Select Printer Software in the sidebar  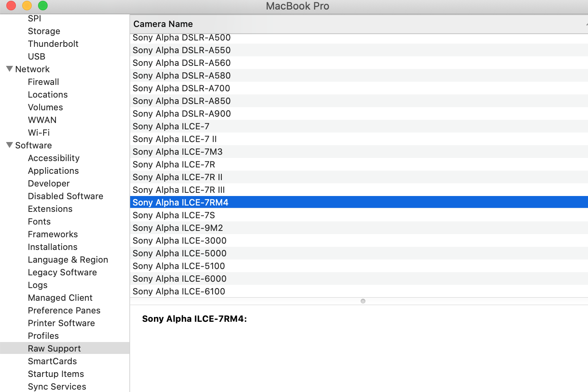pos(61,323)
